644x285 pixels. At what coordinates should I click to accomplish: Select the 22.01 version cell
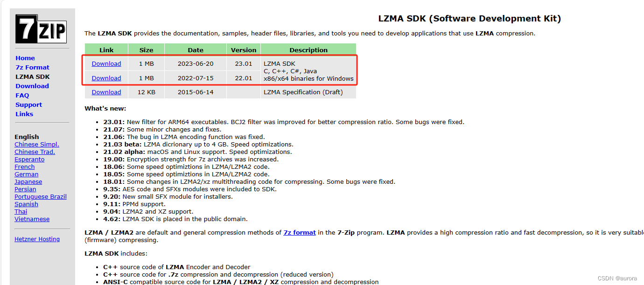pos(244,78)
